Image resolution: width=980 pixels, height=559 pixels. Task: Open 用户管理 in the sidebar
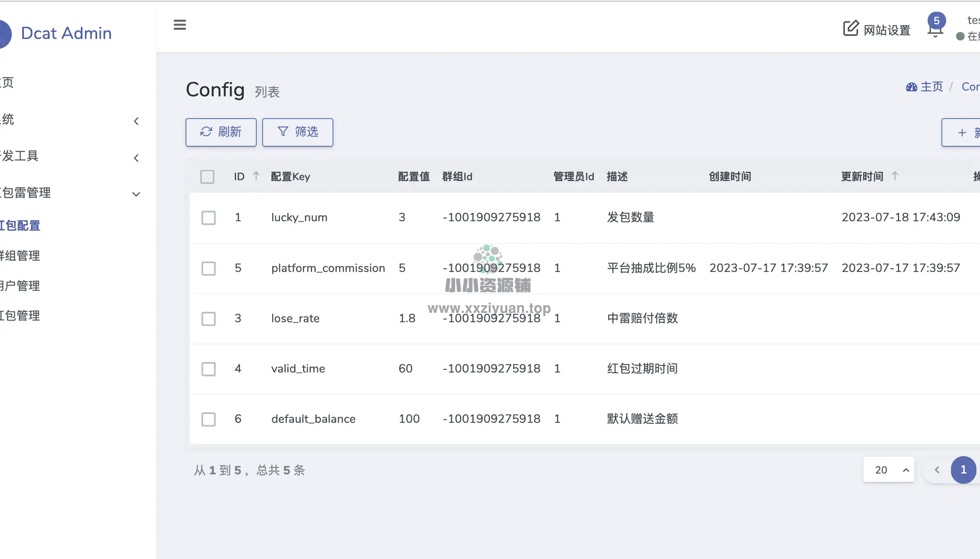click(20, 286)
